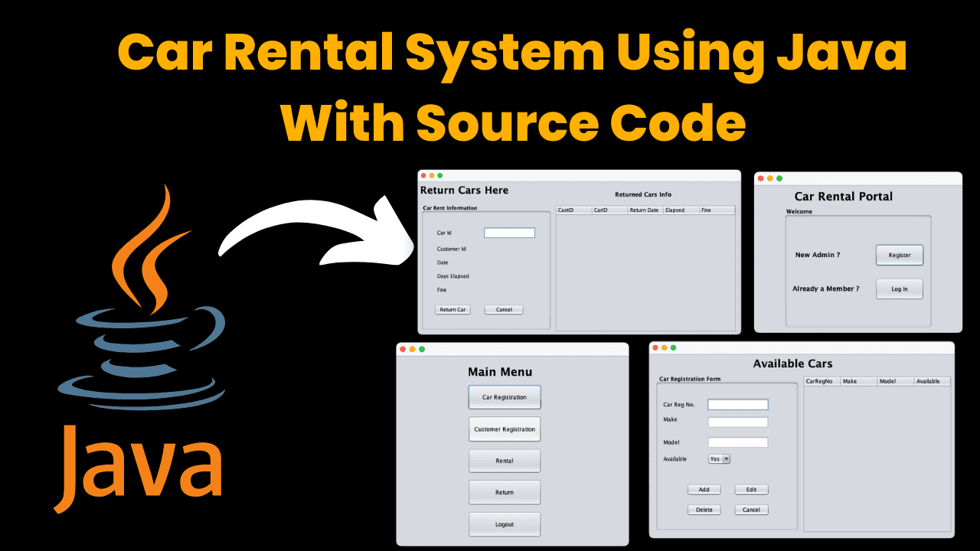Minimize the Car Rental Portal window
The image size is (980, 551).
point(770,178)
